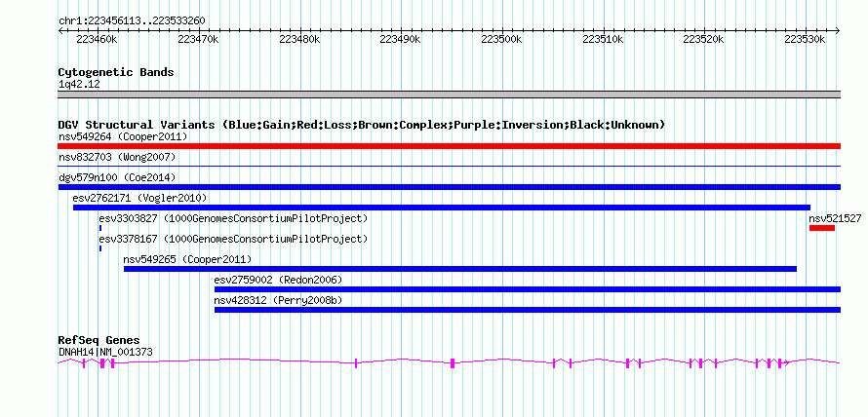Select the esv3303827 1000Genomes label

pyautogui.click(x=233, y=218)
